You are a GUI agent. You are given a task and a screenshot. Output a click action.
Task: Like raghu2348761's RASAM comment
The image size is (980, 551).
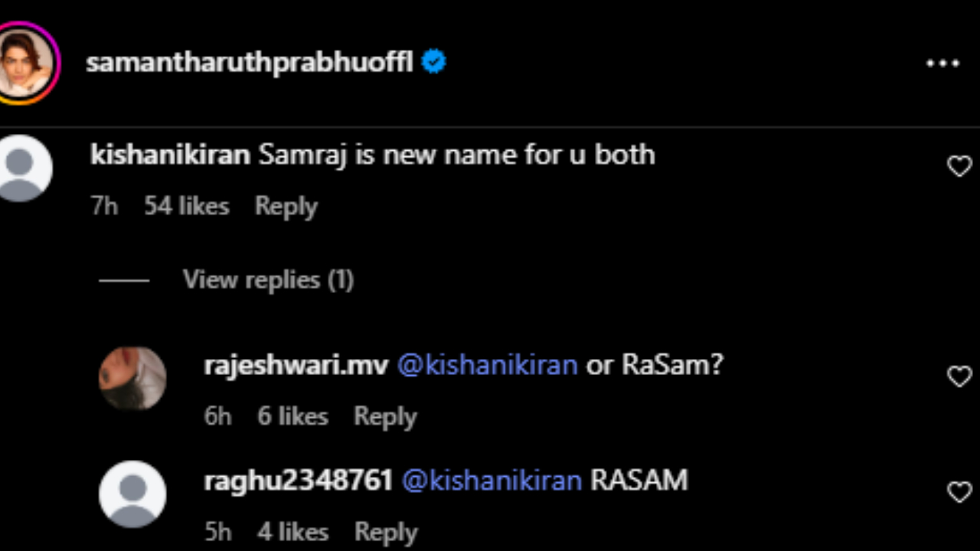pyautogui.click(x=959, y=492)
